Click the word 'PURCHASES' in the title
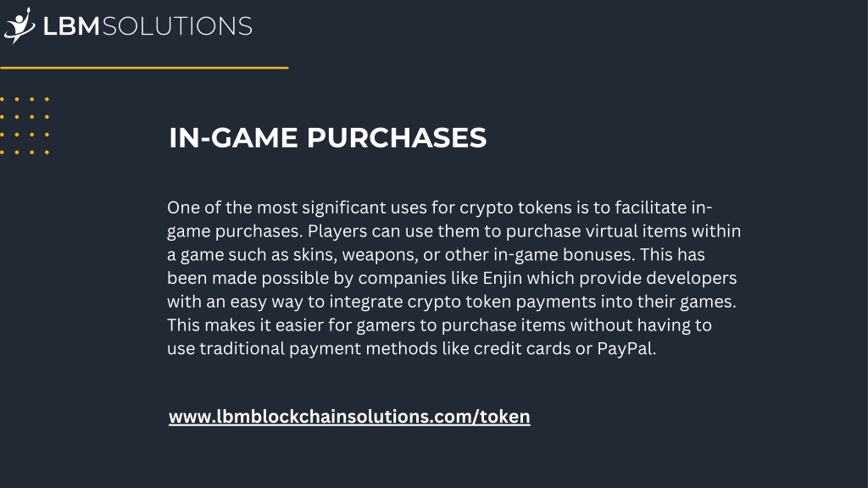 tap(397, 138)
